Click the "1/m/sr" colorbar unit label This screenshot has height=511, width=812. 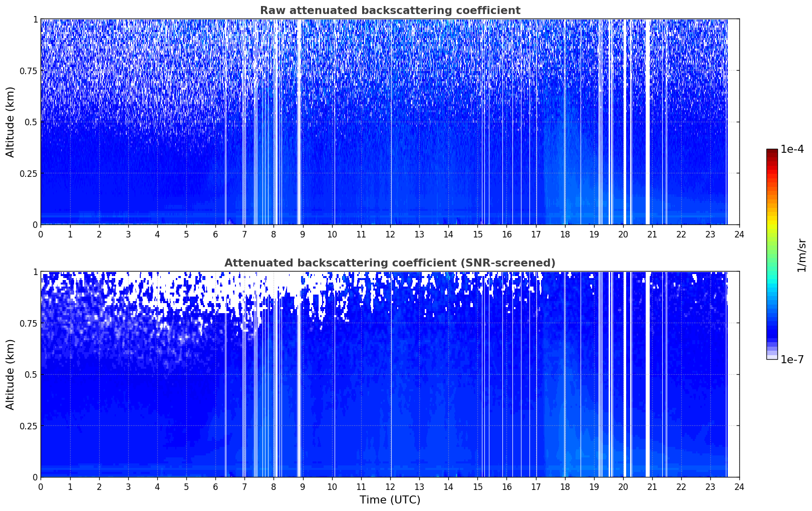[801, 255]
